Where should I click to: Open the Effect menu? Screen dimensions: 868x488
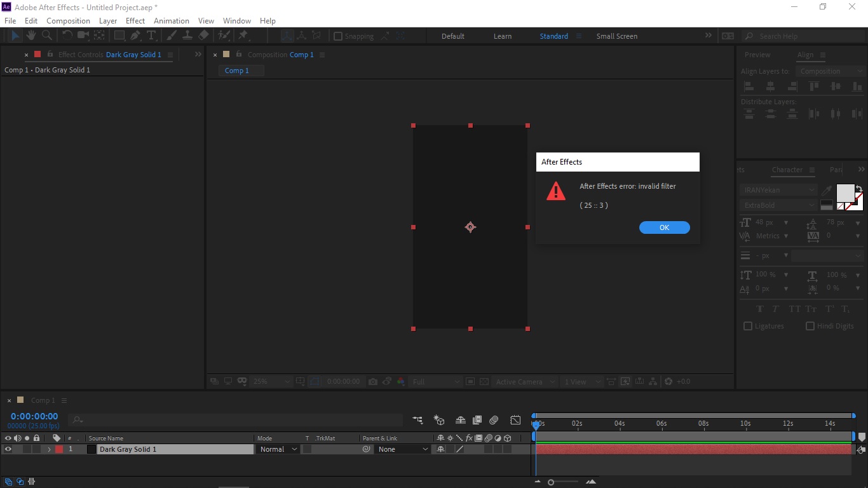[135, 21]
